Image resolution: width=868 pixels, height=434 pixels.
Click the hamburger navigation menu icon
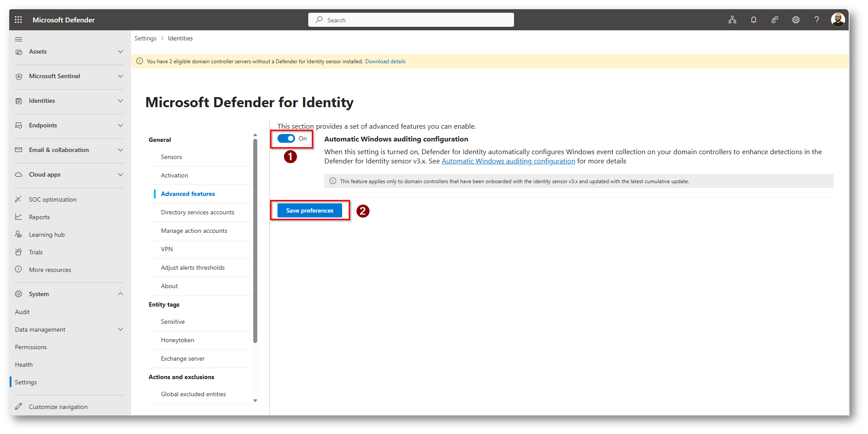[x=18, y=39]
